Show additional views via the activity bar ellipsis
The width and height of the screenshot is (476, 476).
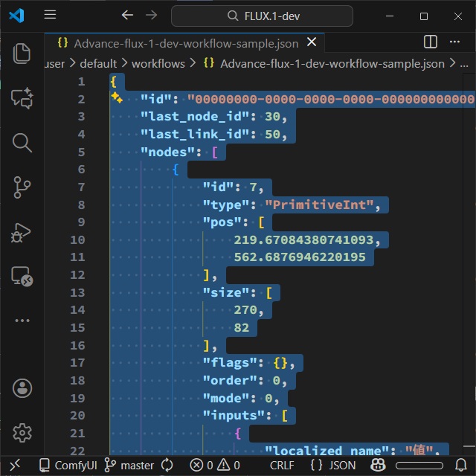click(22, 321)
